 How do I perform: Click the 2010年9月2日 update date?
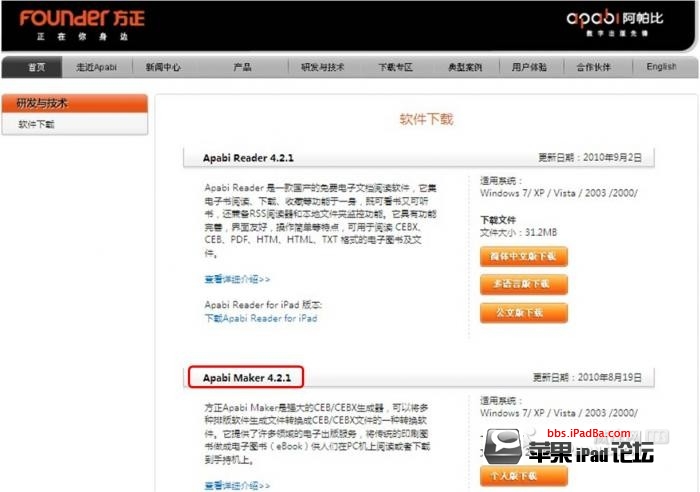coord(612,158)
